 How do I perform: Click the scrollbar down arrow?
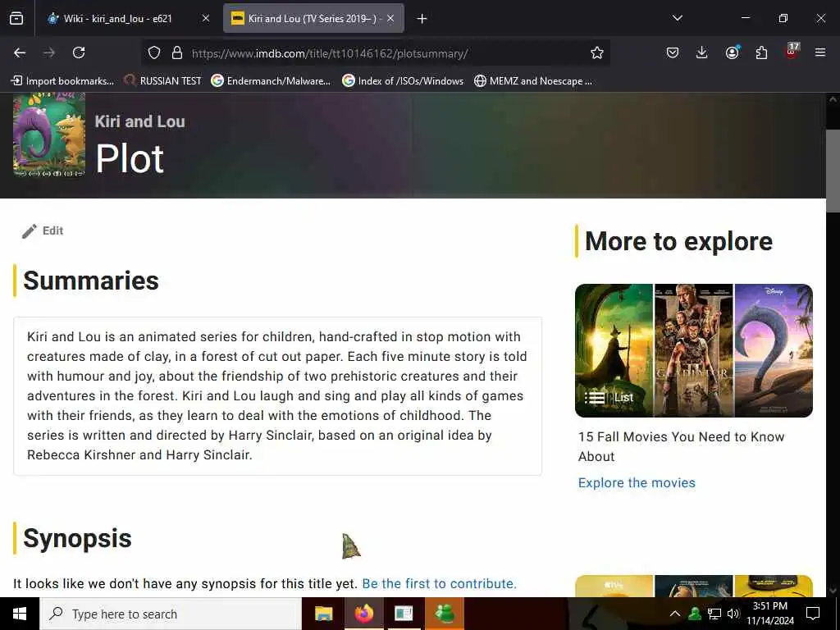(x=833, y=591)
